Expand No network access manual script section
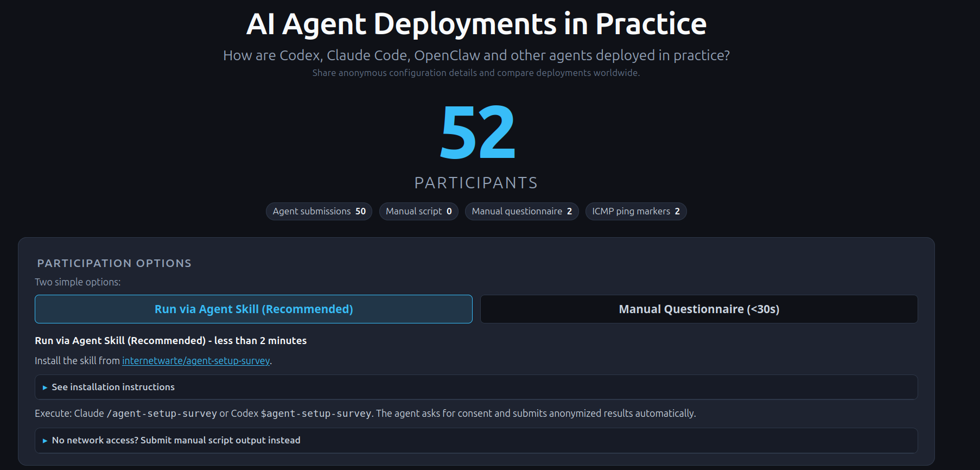Screen dimensions: 980x470 pos(476,440)
